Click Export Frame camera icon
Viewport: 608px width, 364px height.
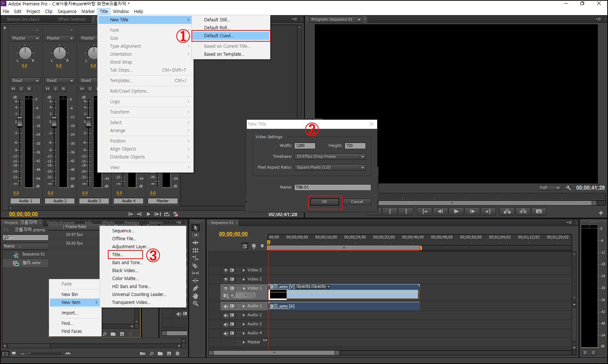(x=539, y=211)
